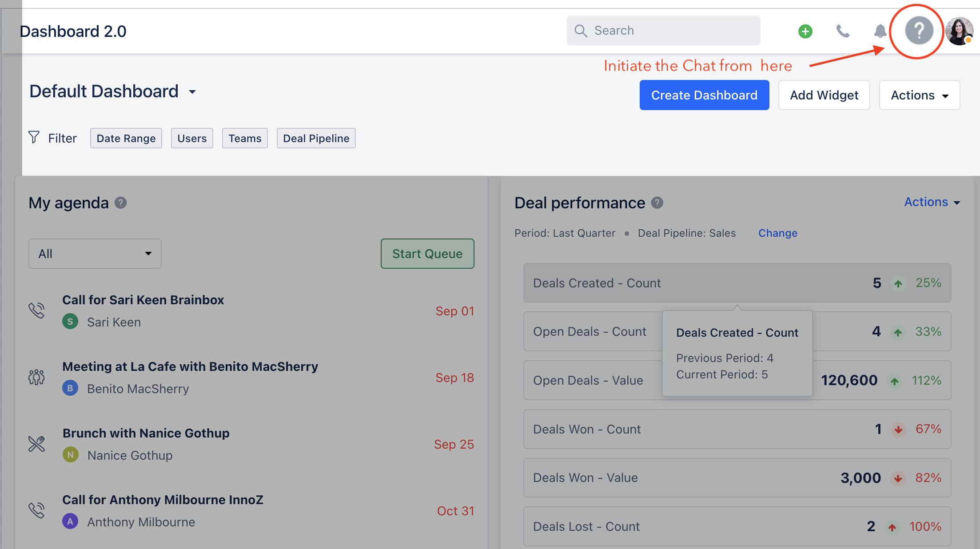Open Brunch with Nanice Gothup task

(146, 433)
